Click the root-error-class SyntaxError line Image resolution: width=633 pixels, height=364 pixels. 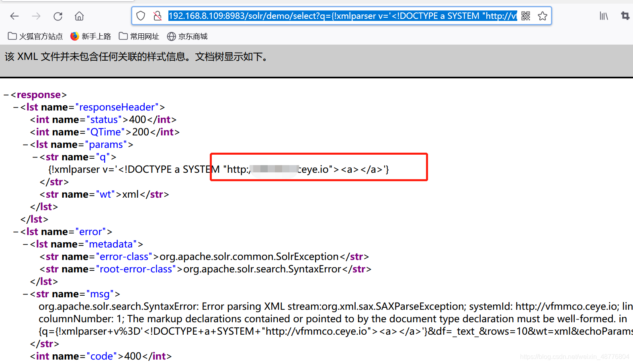pos(205,269)
